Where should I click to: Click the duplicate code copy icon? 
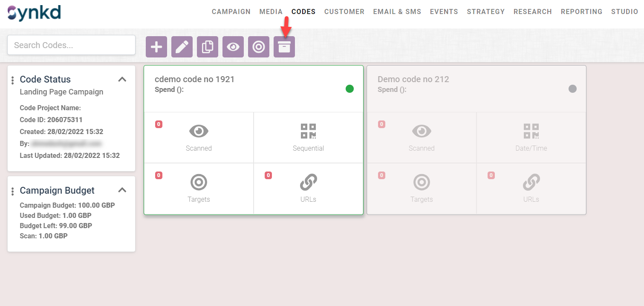[x=208, y=47]
